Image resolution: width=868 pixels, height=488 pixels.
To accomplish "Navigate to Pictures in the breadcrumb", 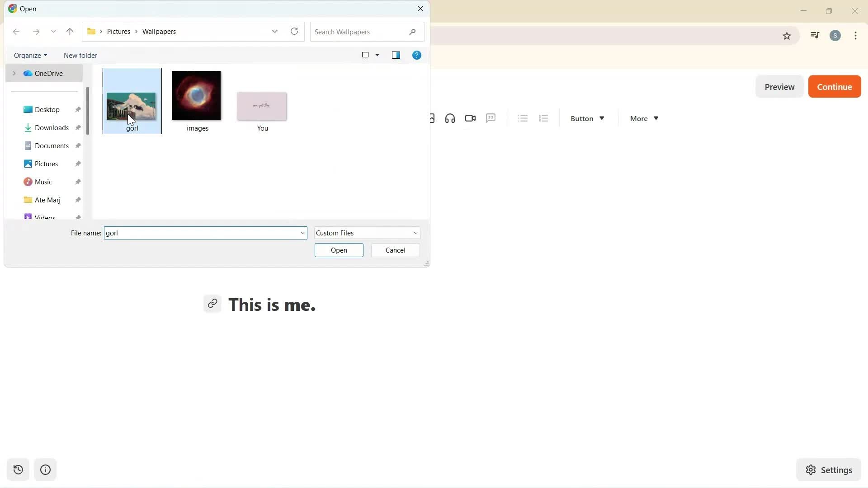I will pyautogui.click(x=119, y=31).
